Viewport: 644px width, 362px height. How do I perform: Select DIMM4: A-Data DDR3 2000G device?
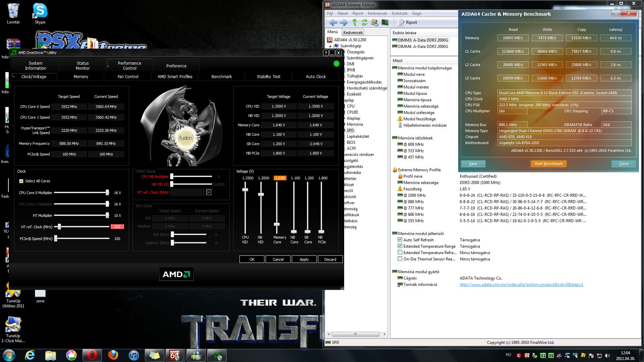pos(420,47)
